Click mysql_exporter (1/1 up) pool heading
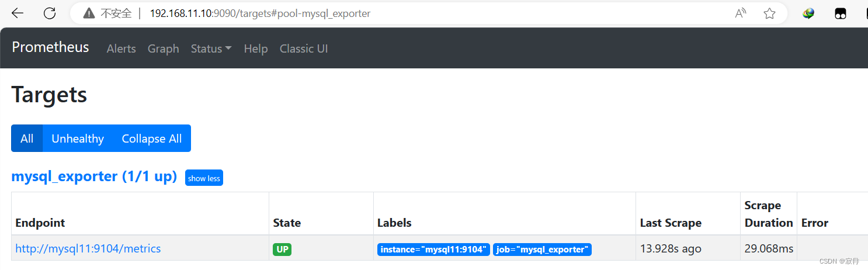The width and height of the screenshot is (868, 270). tap(94, 177)
